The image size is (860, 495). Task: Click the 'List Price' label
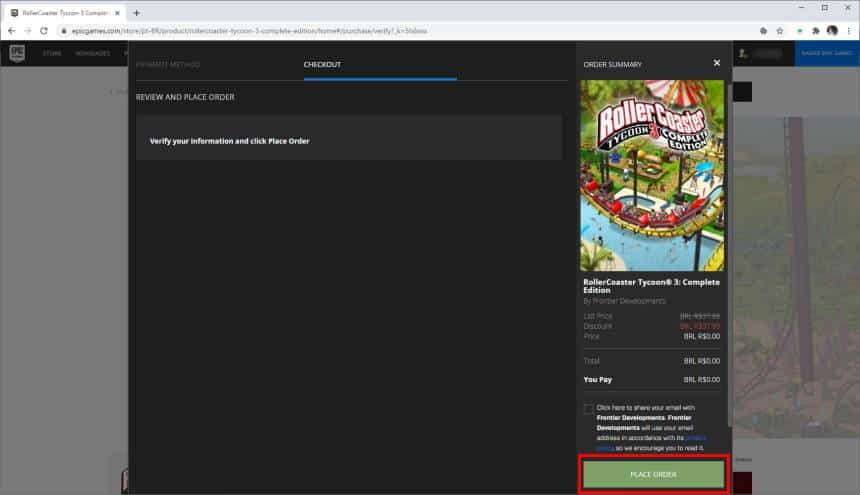coord(598,316)
